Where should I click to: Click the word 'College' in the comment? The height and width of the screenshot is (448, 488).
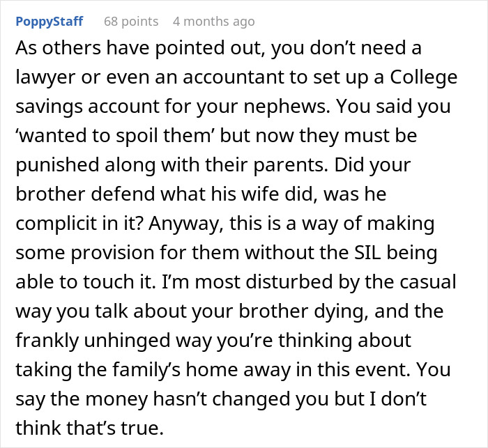[x=424, y=77]
